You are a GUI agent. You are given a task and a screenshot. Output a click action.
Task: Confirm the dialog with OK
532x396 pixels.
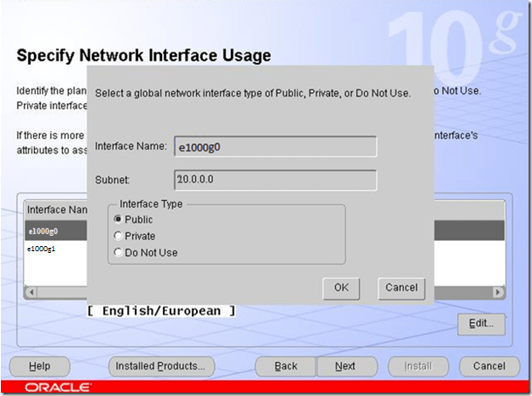pyautogui.click(x=341, y=289)
